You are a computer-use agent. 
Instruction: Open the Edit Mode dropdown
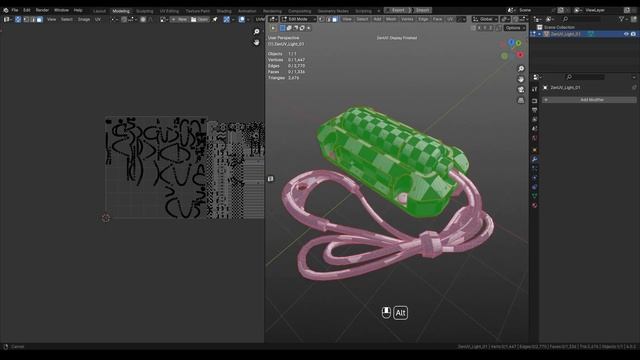(299, 19)
